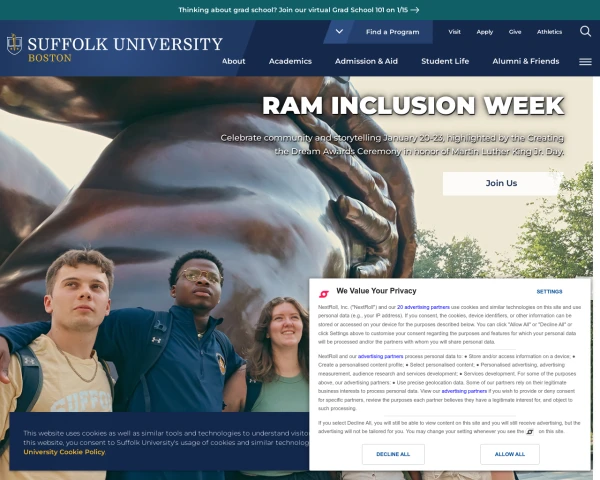Image resolution: width=600 pixels, height=480 pixels.
Task: Open the University Cookie Policy link
Action: click(64, 452)
